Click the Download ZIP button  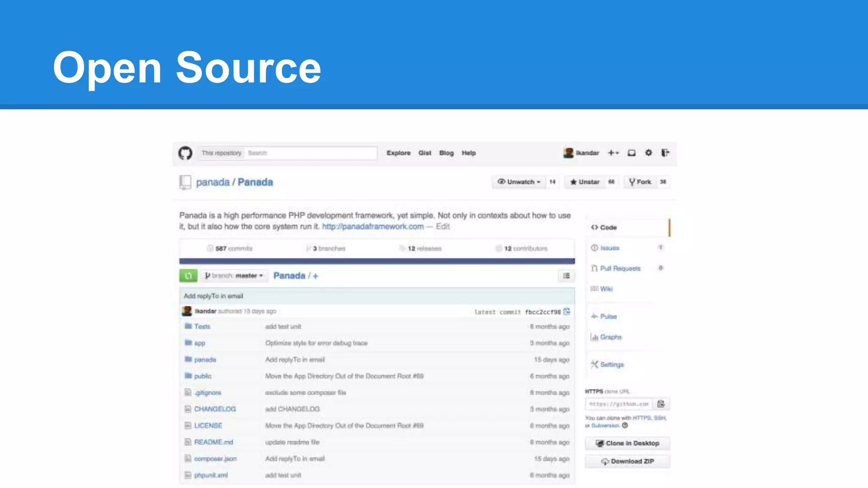[627, 461]
